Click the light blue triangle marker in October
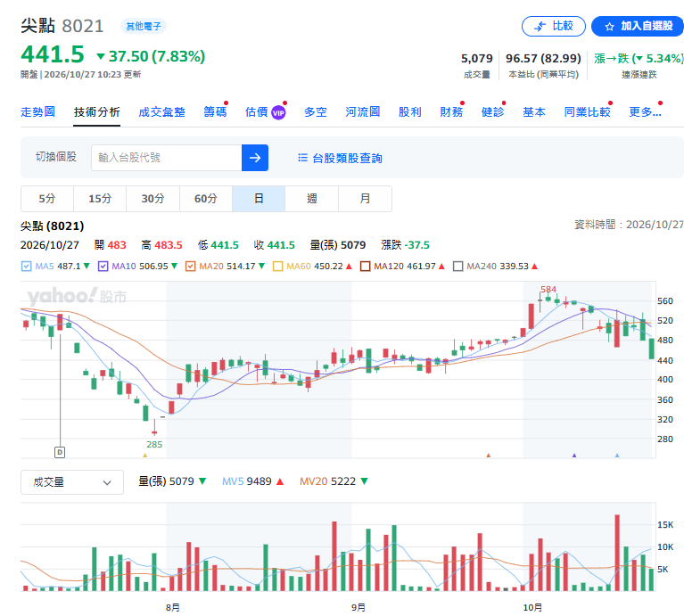Screen dimensions: 684x616 point(617,456)
